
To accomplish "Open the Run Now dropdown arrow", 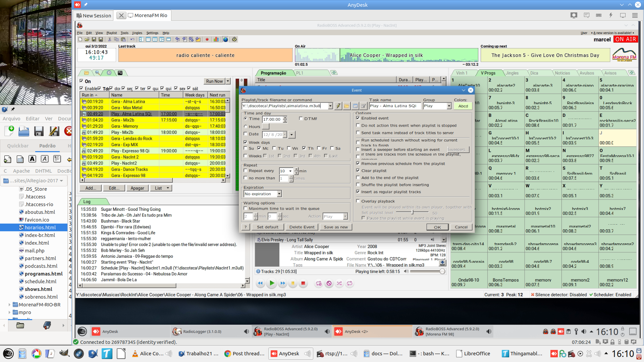I will pyautogui.click(x=228, y=81).
